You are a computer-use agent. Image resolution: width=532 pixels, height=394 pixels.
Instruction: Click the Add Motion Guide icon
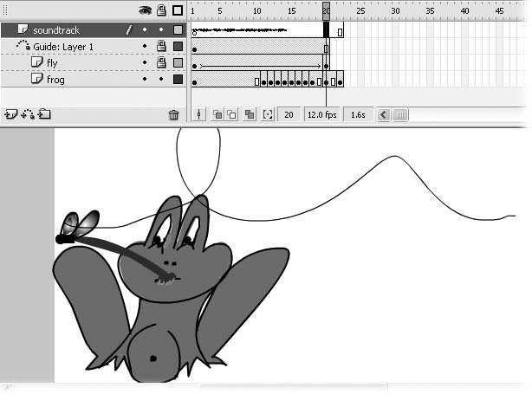pyautogui.click(x=27, y=114)
